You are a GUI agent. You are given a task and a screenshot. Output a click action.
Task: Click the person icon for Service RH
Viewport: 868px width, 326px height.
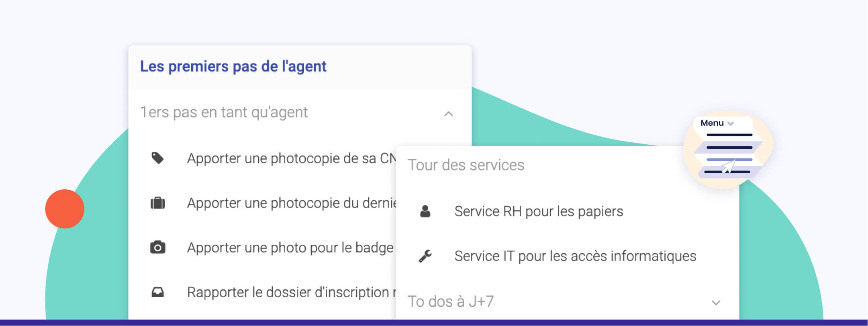coord(425,211)
